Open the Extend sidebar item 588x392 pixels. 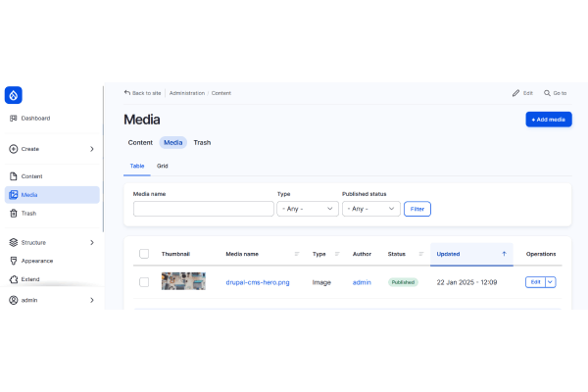[x=31, y=279]
